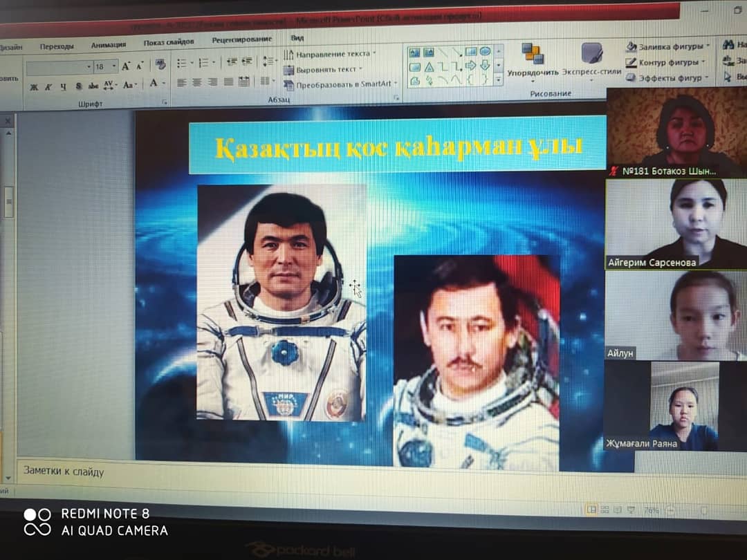Image resolution: width=747 pixels, height=560 pixels.
Task: Expand the shapes gallery more arrow
Action: pos(498,79)
